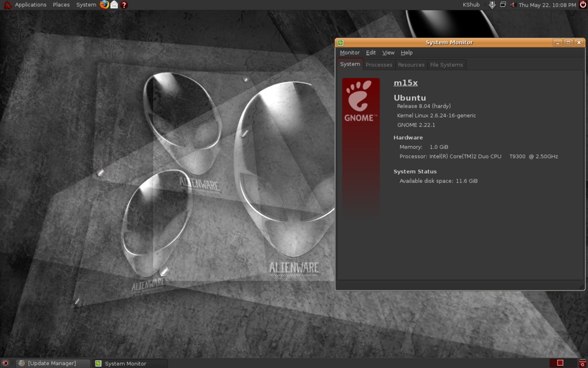The image size is (588, 368).
Task: Open the red Help question-mark launcher
Action: pos(124,5)
